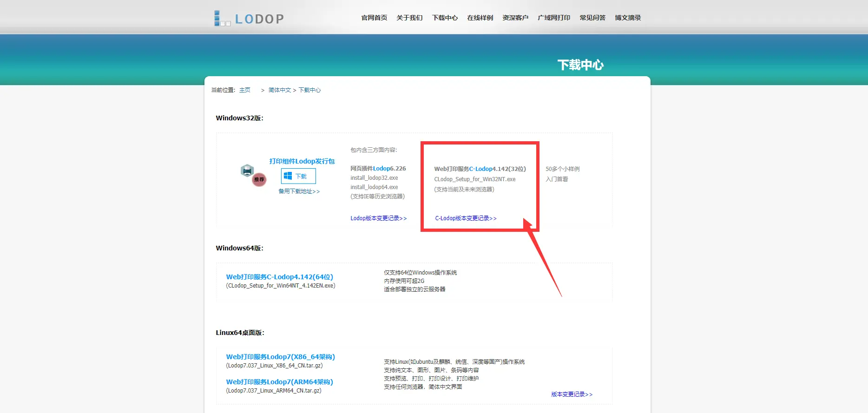Click 主页 breadcrumb link

245,90
